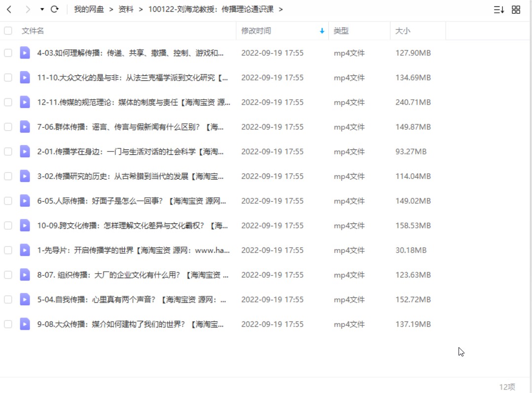The width and height of the screenshot is (532, 393).
Task: Click video icon of 3-02.传播研究的历史
Action: coord(25,176)
